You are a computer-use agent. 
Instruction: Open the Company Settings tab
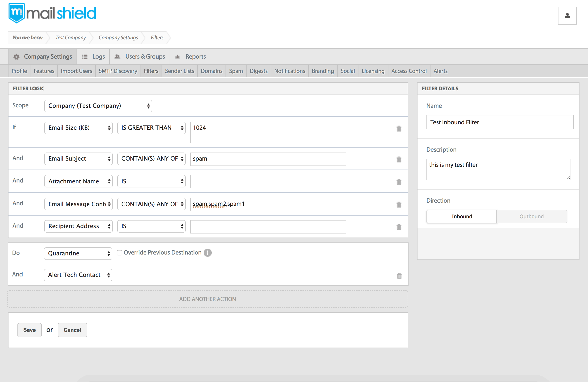point(43,57)
